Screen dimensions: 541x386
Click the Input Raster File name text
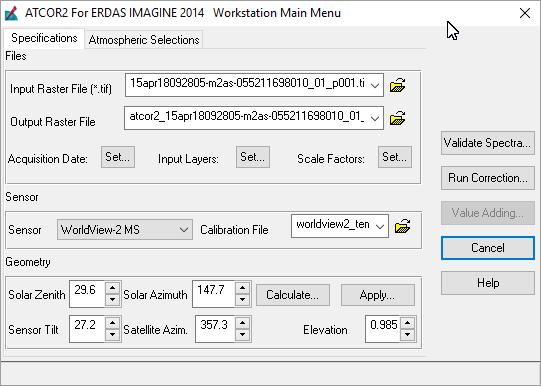(247, 83)
